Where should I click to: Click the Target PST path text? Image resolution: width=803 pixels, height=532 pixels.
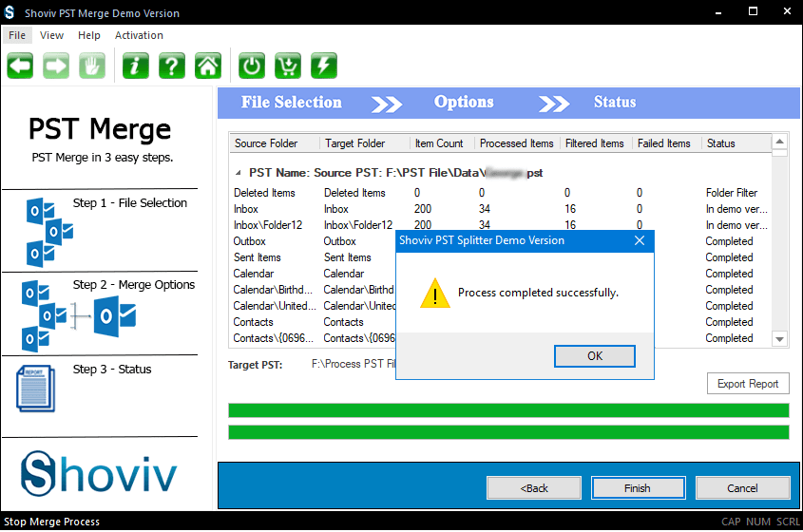(354, 364)
